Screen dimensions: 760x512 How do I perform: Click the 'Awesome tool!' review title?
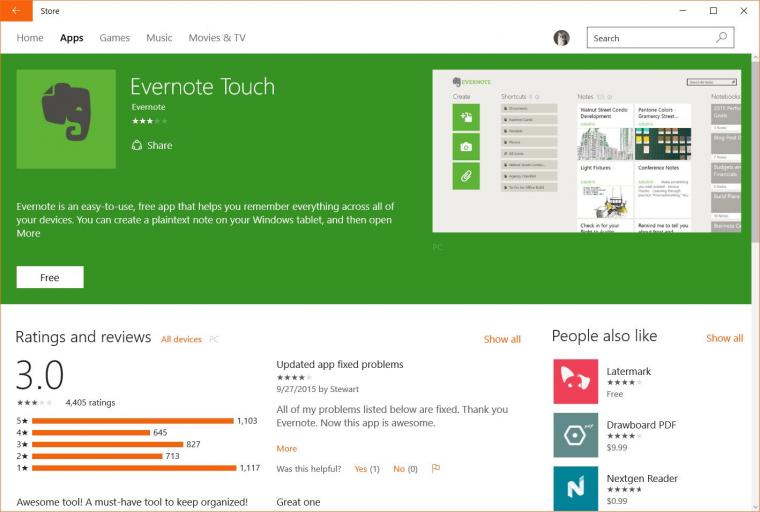pos(132,502)
